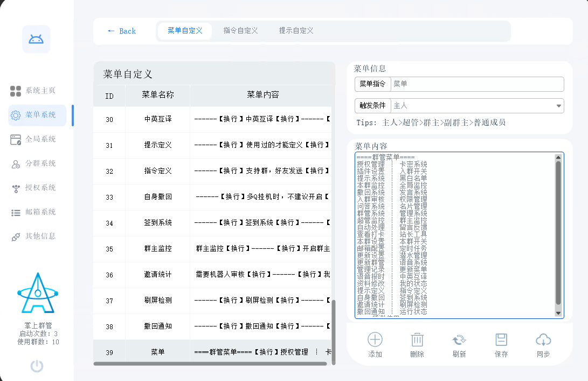
Task: Save changes using the 保存 icon
Action: pos(501,344)
